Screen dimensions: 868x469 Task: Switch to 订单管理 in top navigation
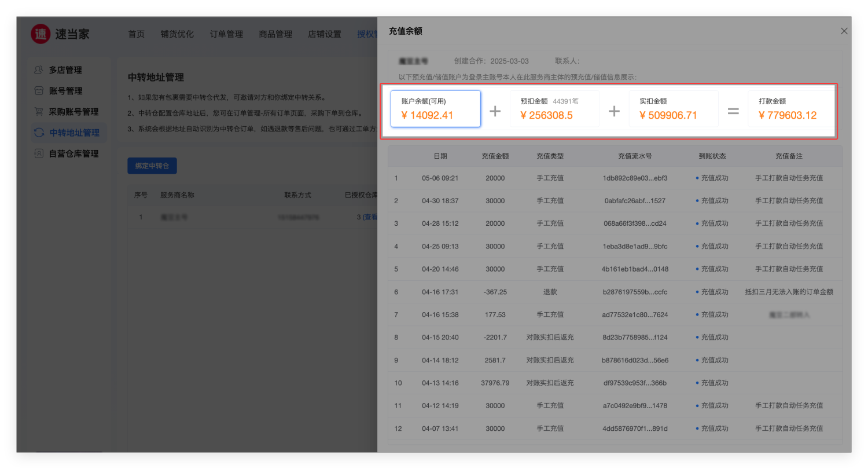(x=226, y=34)
